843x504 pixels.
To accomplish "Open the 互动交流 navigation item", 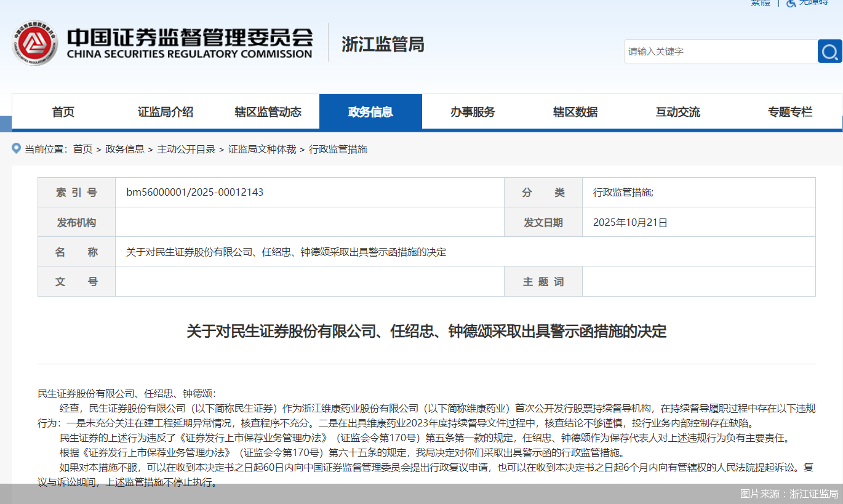I will click(677, 112).
